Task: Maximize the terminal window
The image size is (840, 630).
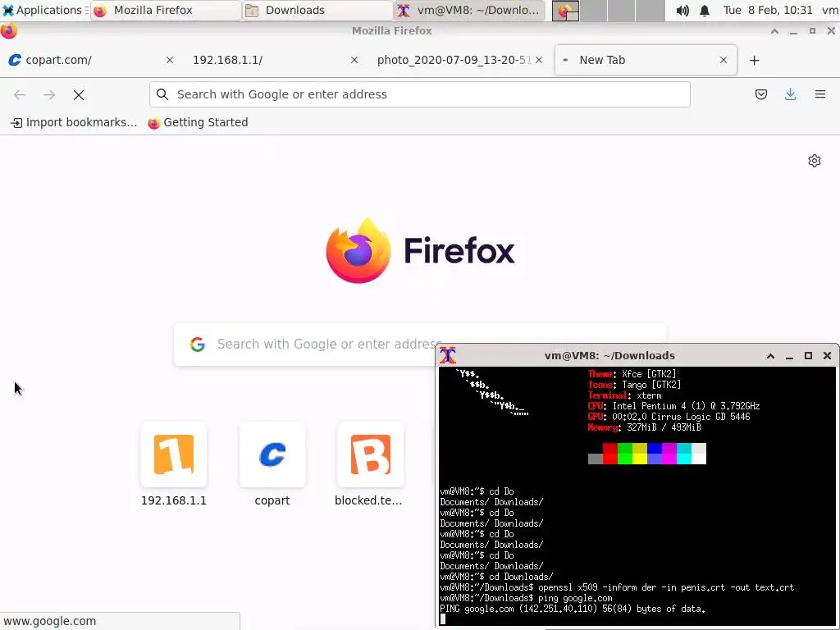Action: pos(808,356)
